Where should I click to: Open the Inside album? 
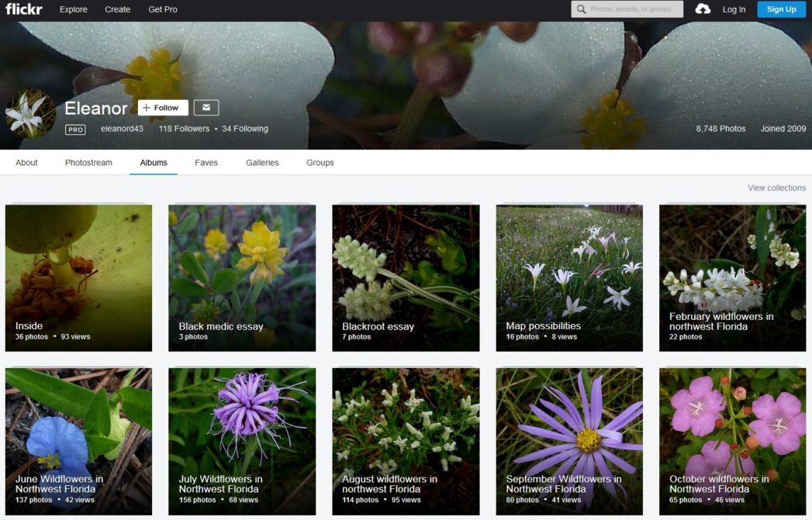pos(78,278)
